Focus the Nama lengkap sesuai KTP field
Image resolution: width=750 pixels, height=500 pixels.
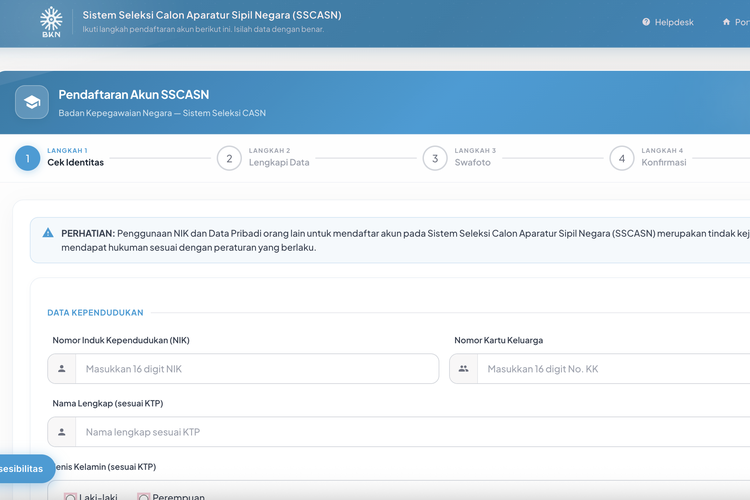click(413, 432)
